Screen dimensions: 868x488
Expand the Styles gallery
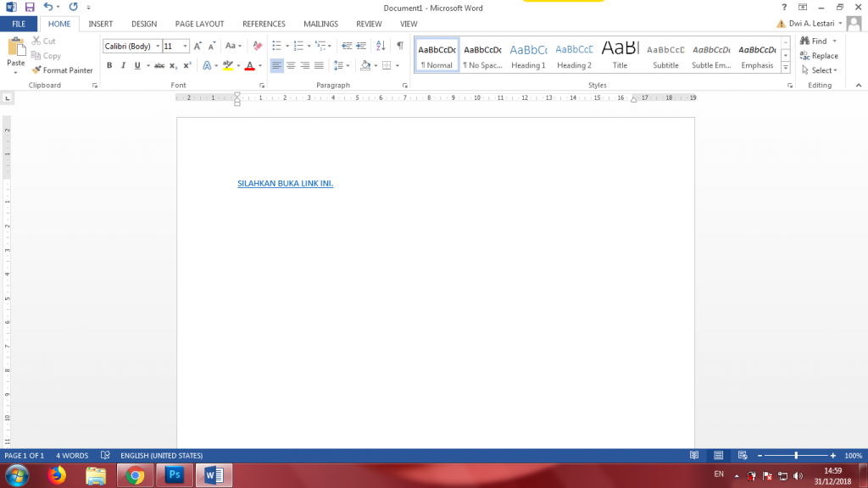(786, 68)
